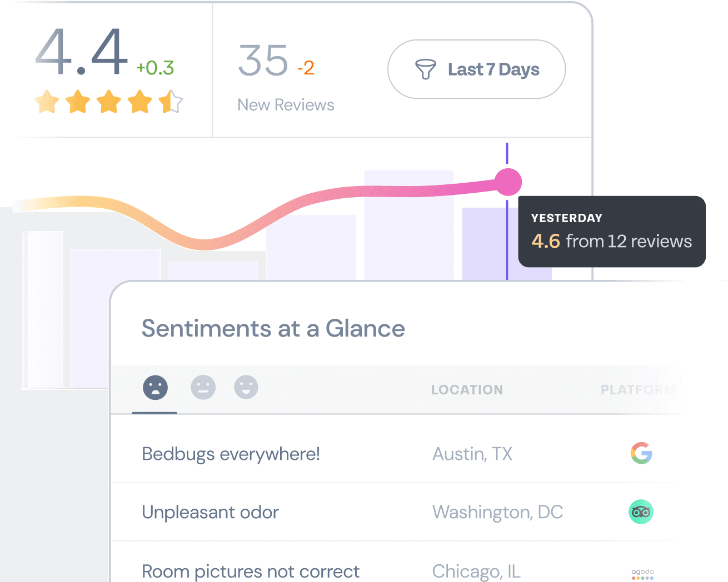Click the Austin, TX location cell
The height and width of the screenshot is (582, 728).
point(472,454)
